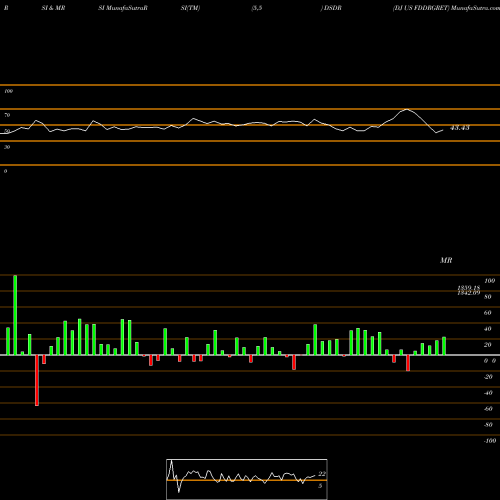
Task: Click the mini overview chart thumbnail
Action: 247,479
